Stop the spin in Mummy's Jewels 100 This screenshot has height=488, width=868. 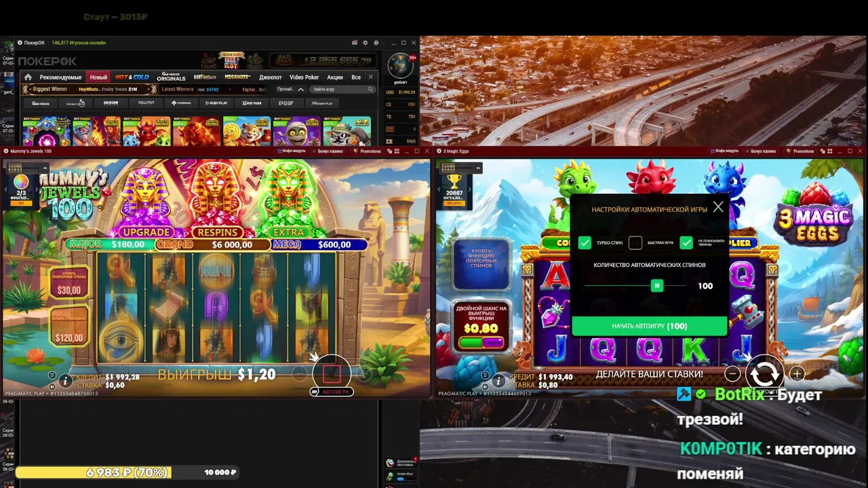click(x=332, y=373)
